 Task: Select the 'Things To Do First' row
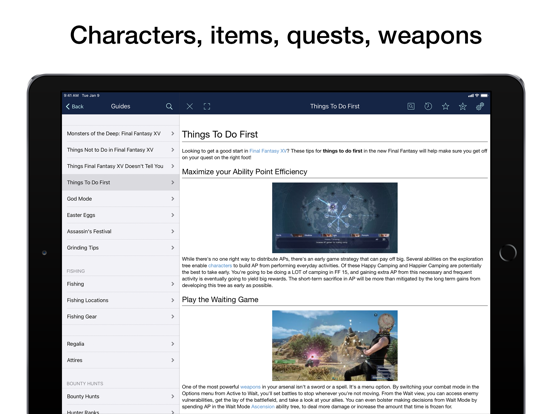(121, 182)
